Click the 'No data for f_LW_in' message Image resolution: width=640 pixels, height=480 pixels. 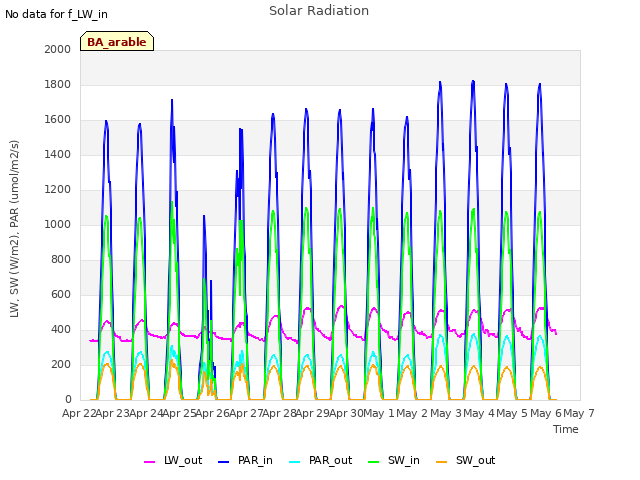(x=56, y=14)
